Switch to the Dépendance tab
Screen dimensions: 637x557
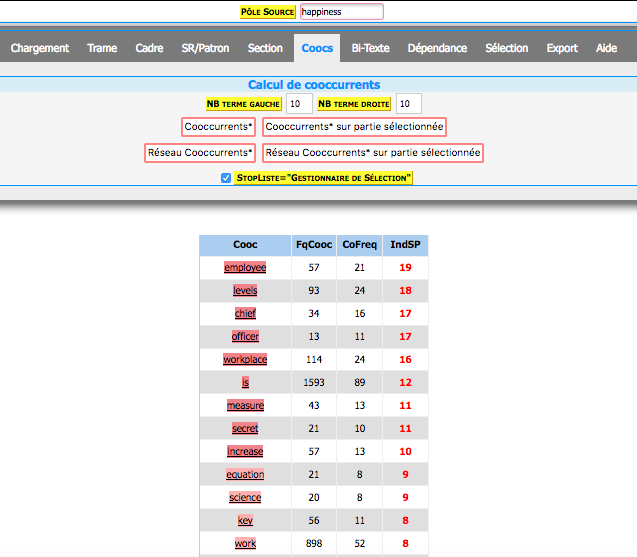click(x=437, y=48)
